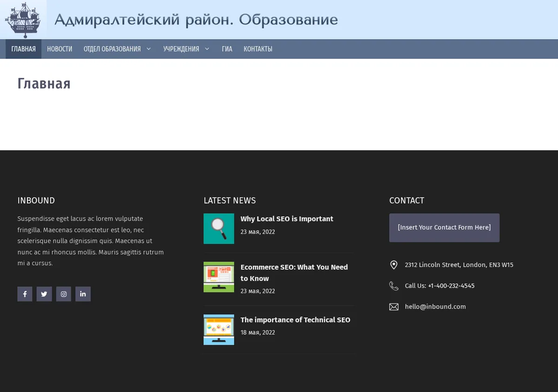
Task: Open the Twitter social icon
Action: point(44,294)
